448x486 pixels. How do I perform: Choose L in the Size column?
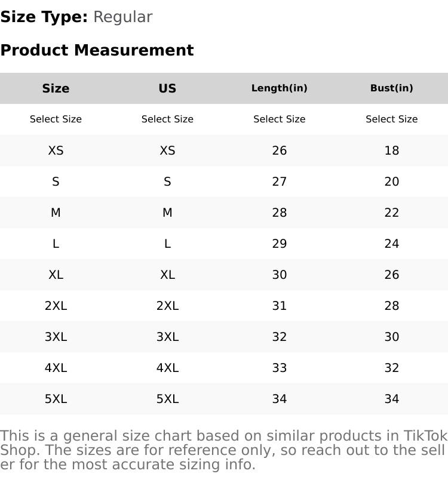click(x=56, y=244)
